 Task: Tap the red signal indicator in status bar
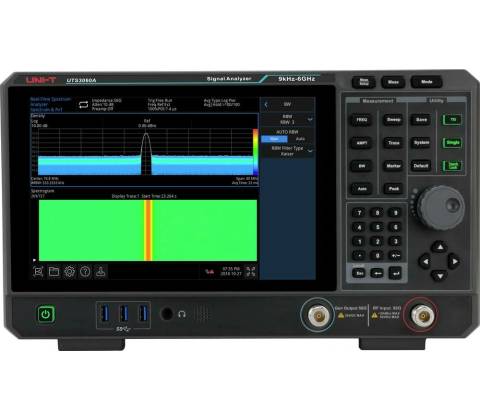click(210, 272)
